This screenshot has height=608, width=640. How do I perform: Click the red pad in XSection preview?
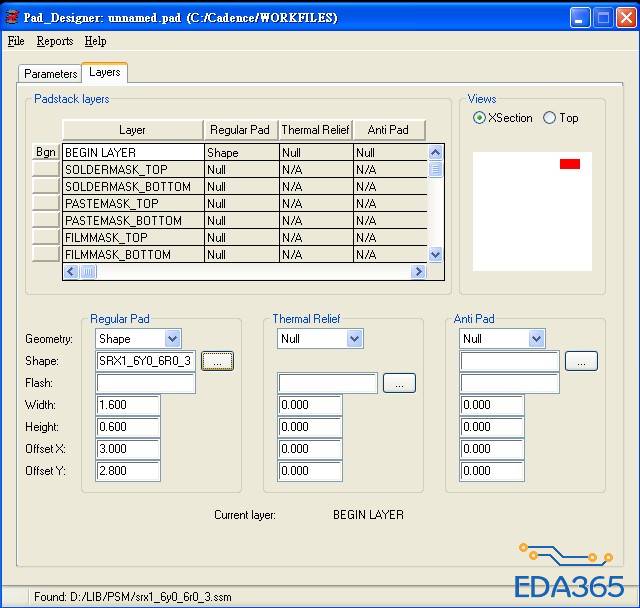570,164
